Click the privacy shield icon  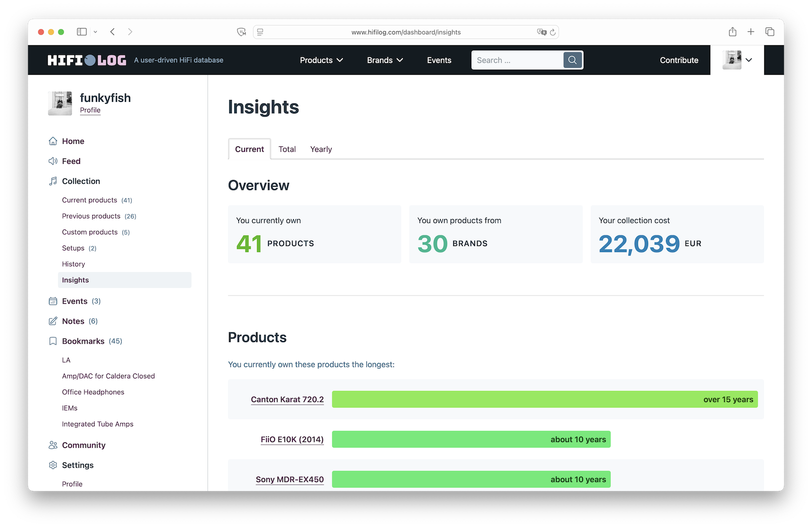click(241, 32)
